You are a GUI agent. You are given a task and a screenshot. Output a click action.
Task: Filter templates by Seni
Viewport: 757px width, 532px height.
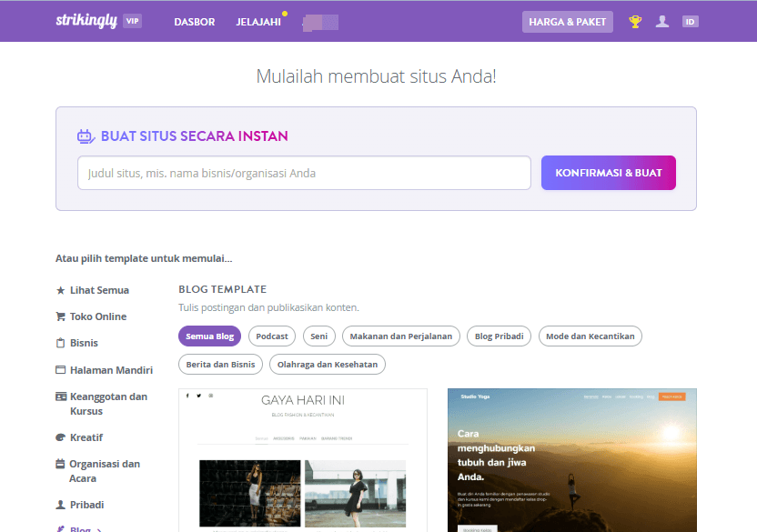click(318, 336)
